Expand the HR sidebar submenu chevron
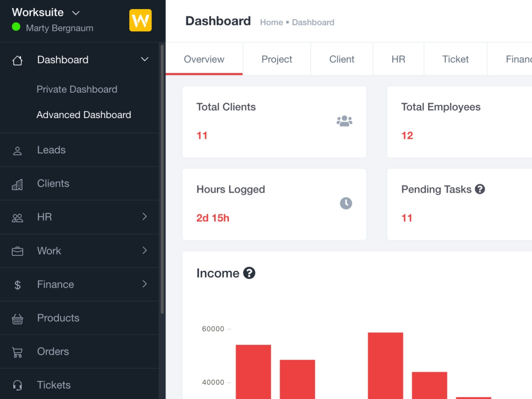The image size is (532, 399). pos(145,217)
